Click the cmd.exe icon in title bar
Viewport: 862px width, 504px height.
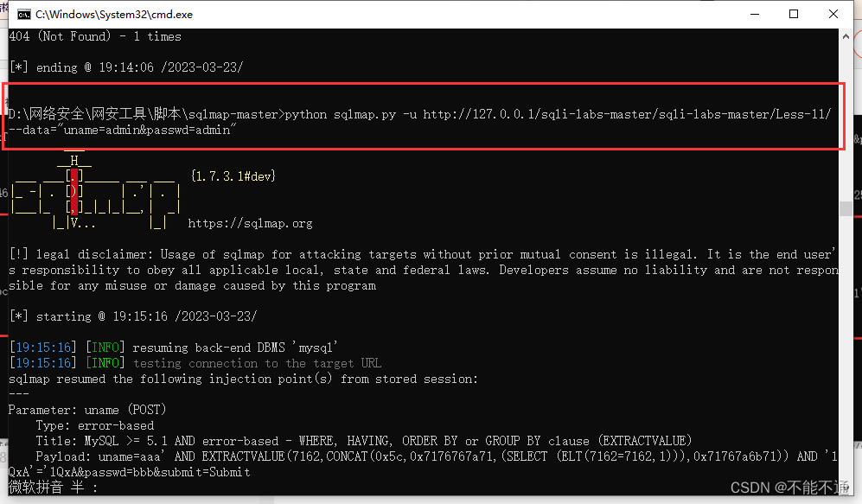(x=23, y=15)
